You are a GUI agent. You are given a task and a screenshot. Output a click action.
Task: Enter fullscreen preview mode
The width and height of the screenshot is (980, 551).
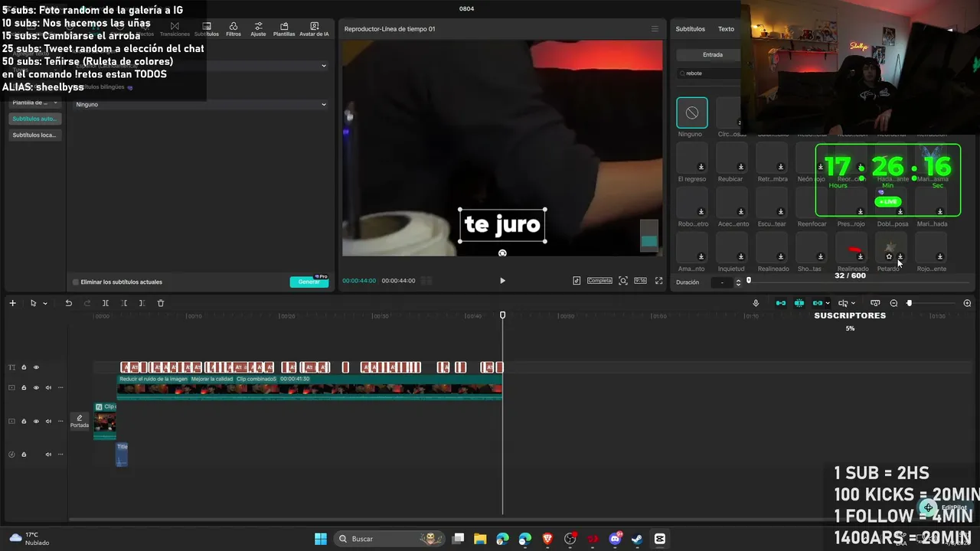[658, 281]
